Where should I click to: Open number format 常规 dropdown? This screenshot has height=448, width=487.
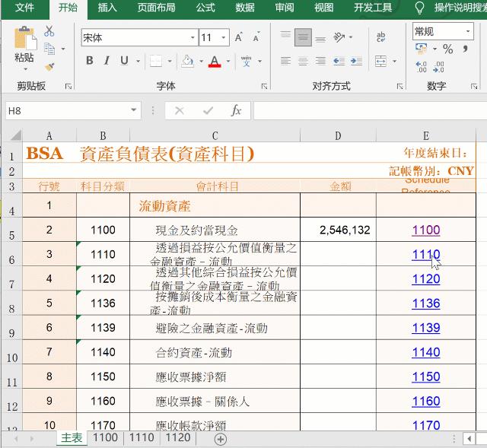pyautogui.click(x=468, y=31)
